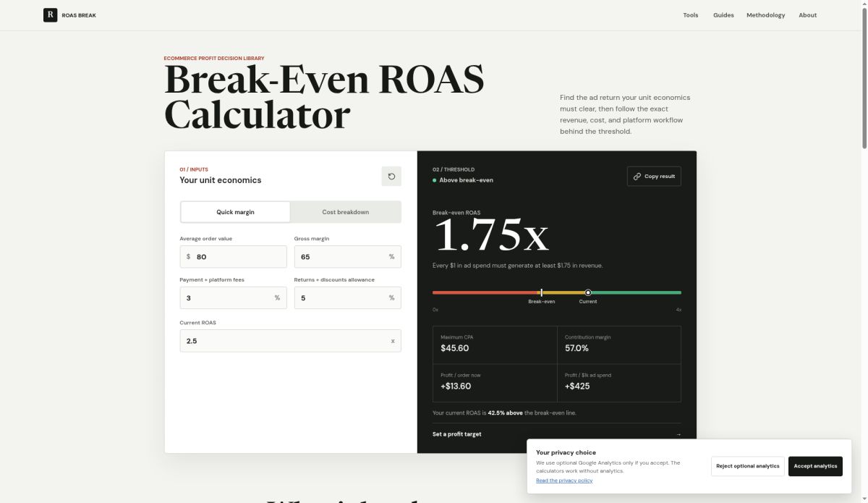Accept analytics in the privacy banner
868x503 pixels.
tap(815, 466)
